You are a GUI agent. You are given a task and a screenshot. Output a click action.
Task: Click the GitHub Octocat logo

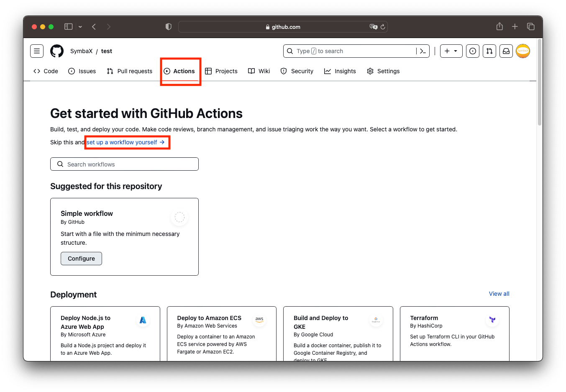coord(57,51)
